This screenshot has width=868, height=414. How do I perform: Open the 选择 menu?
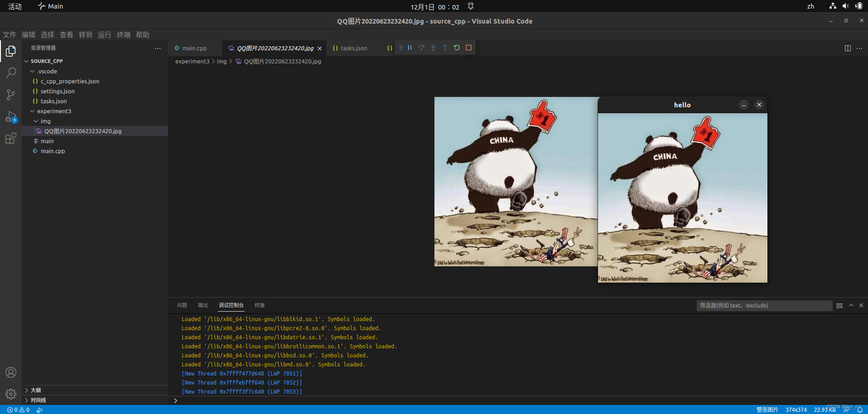pyautogui.click(x=48, y=35)
